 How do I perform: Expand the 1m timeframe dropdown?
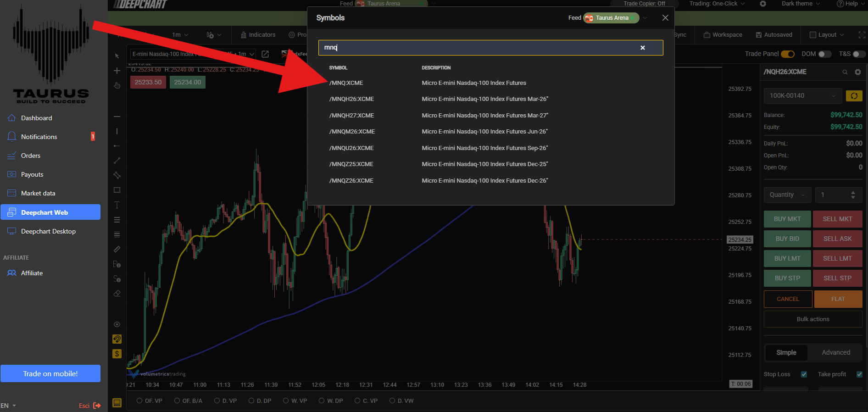[180, 35]
